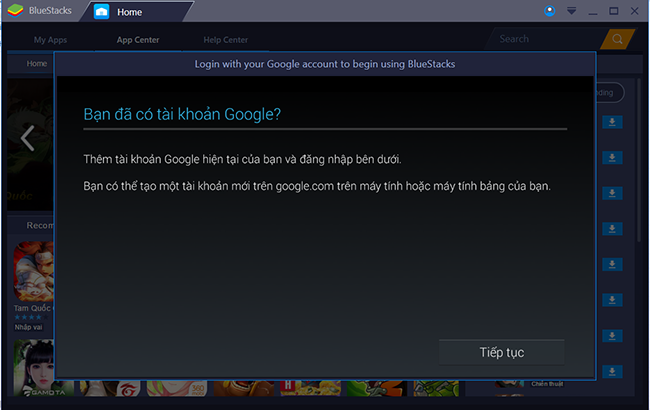Open the My Apps tab

pyautogui.click(x=50, y=40)
